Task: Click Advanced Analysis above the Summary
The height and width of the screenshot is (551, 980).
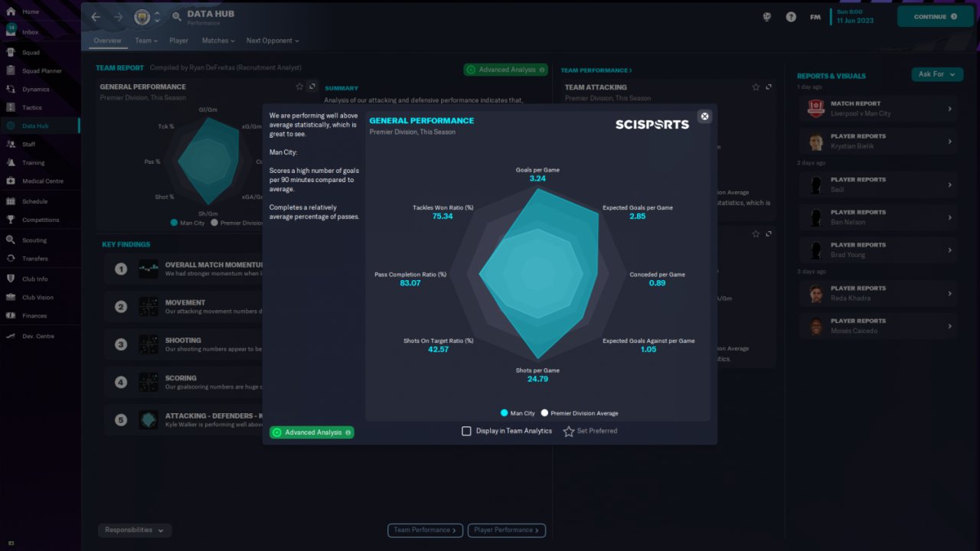Action: coord(505,70)
